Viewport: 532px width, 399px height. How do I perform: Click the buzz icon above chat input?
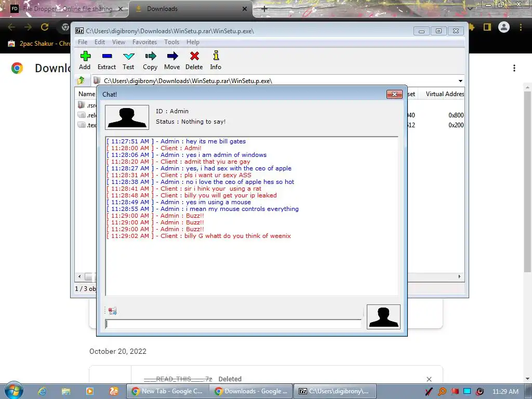pyautogui.click(x=112, y=311)
